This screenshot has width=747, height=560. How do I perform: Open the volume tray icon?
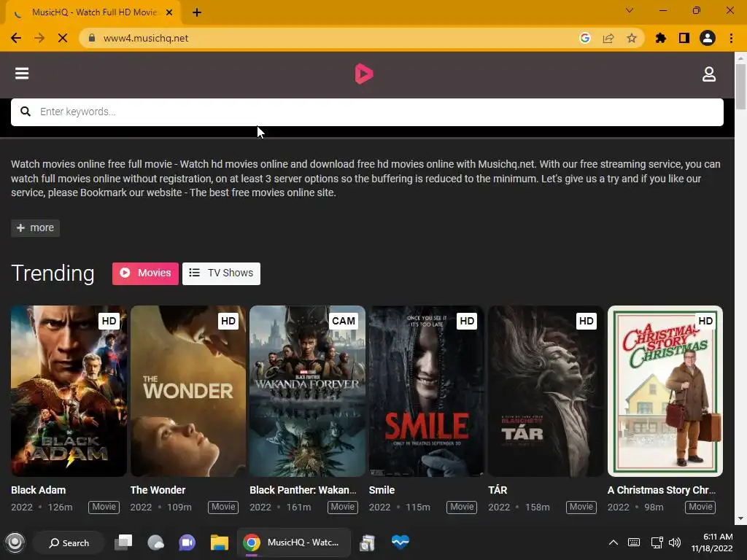pos(675,542)
